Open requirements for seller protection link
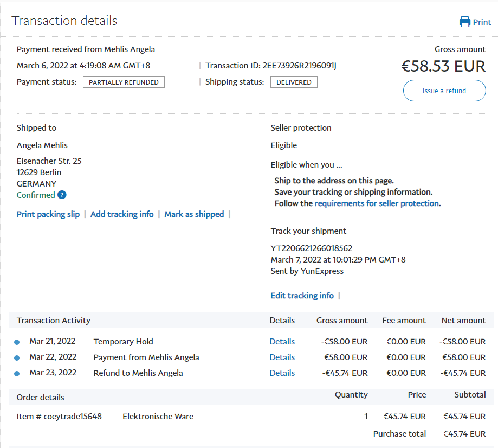Viewport: 498px width, 448px height. click(377, 203)
